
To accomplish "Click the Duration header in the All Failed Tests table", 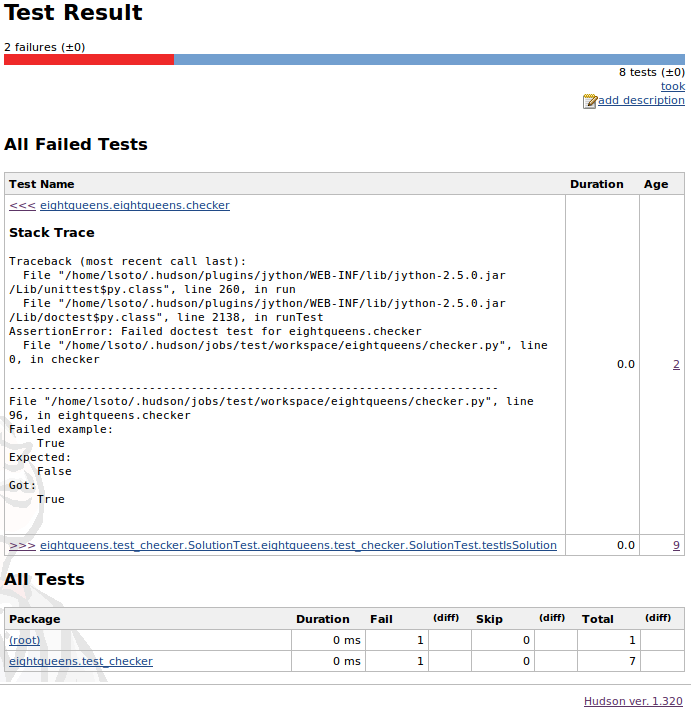I will click(x=596, y=184).
